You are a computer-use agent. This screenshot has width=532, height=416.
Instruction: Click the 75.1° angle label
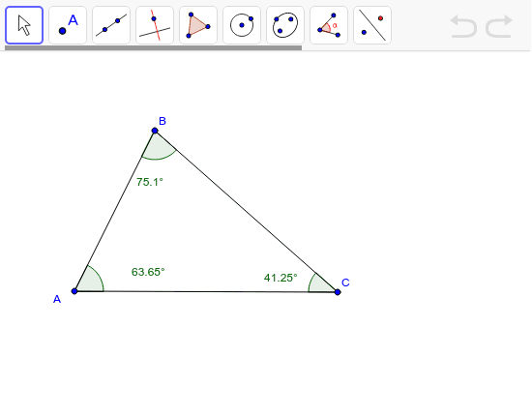tap(150, 182)
